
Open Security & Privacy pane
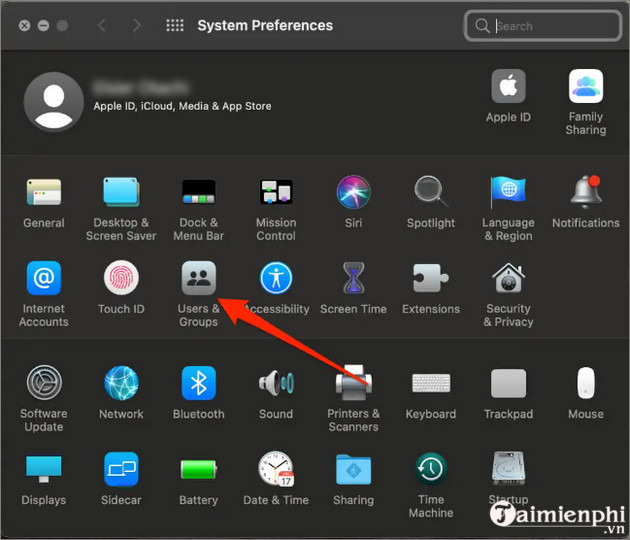point(508,278)
